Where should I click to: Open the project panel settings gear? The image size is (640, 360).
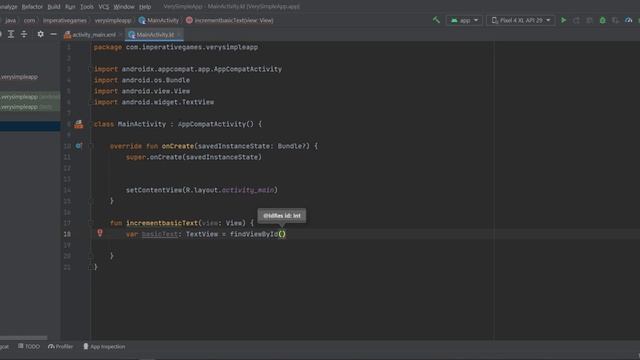point(40,34)
